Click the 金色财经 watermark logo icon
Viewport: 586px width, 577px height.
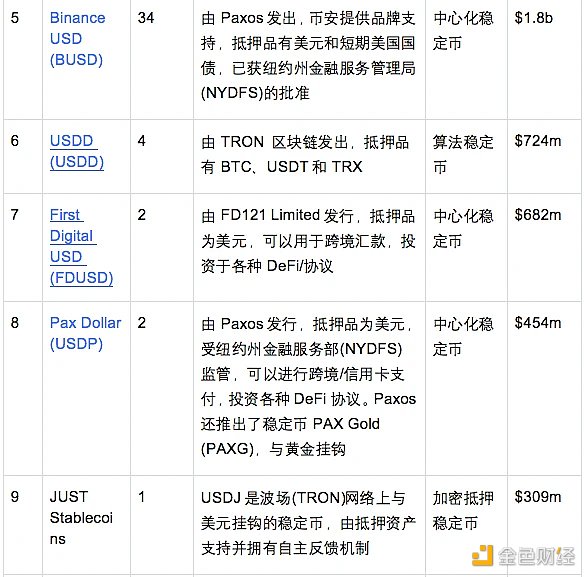point(482,555)
